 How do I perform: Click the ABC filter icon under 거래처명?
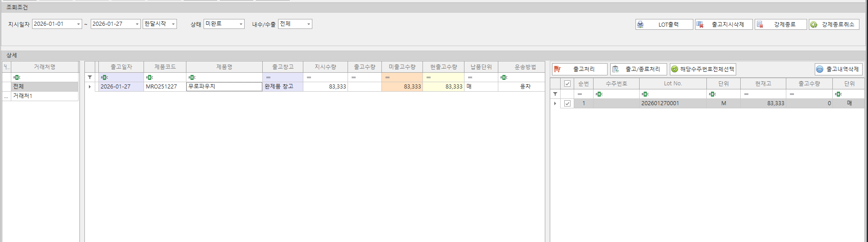click(x=17, y=78)
